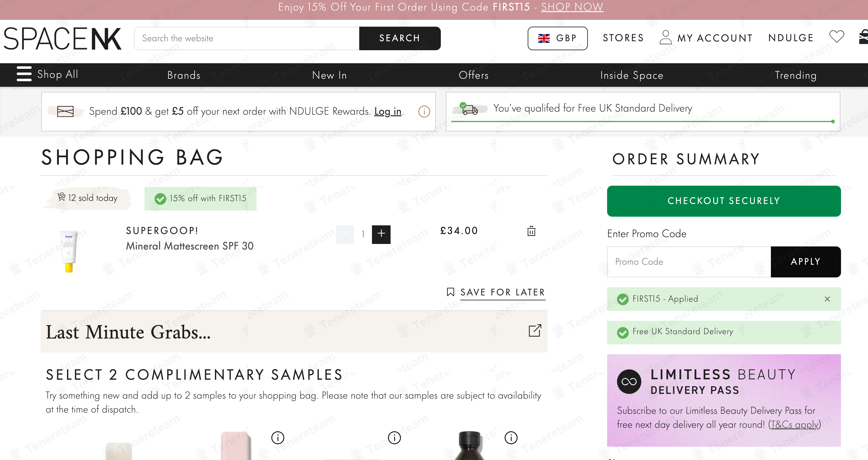
Task: Delete Supergoop item with trash icon
Action: click(531, 231)
